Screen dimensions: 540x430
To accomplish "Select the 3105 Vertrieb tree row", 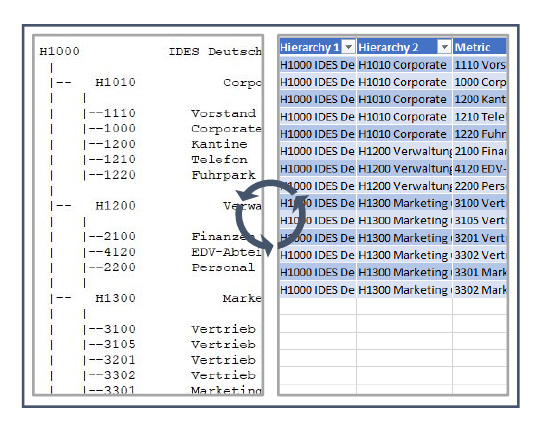I will (x=170, y=344).
